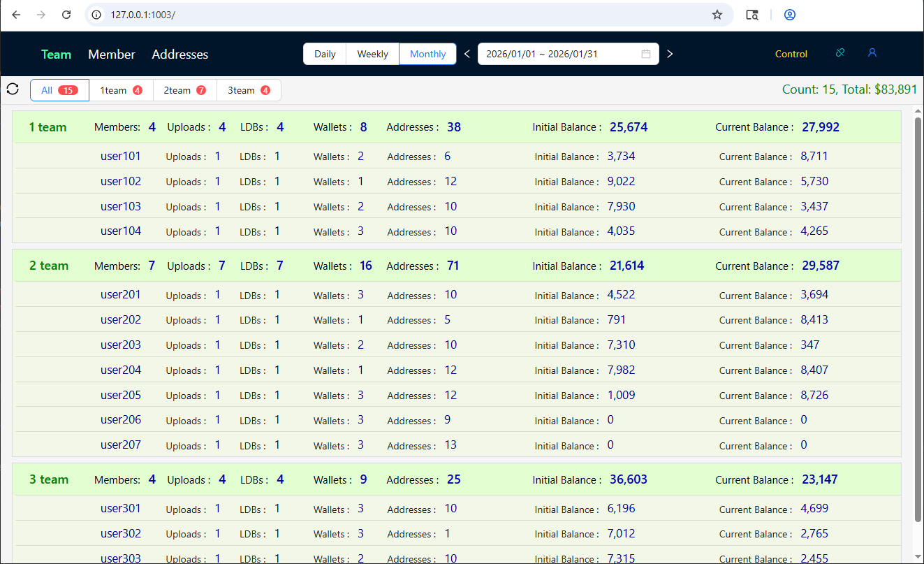Screen dimensions: 924x564
Task: Click the user205 member link
Action: 120,395
